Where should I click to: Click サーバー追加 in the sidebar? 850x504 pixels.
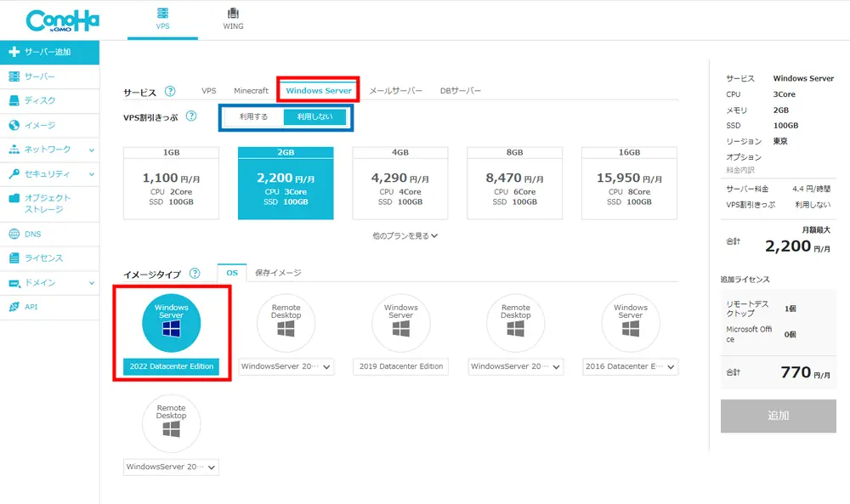pos(49,52)
